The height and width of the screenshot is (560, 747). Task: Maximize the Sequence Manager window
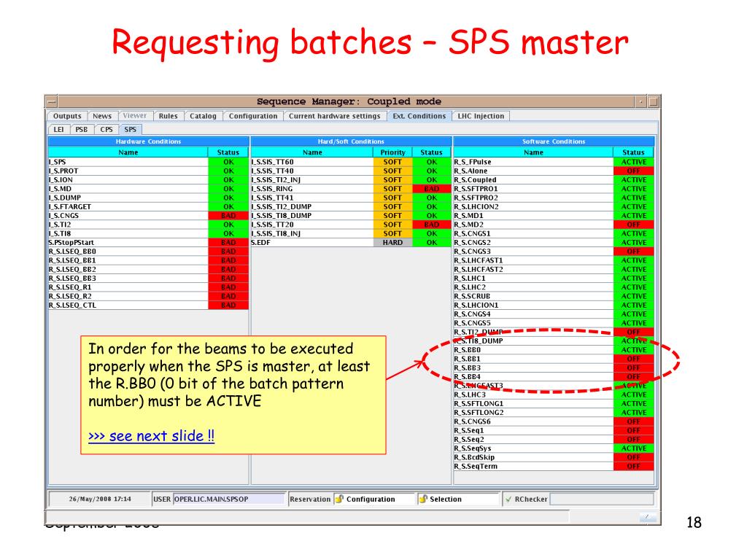(x=654, y=101)
